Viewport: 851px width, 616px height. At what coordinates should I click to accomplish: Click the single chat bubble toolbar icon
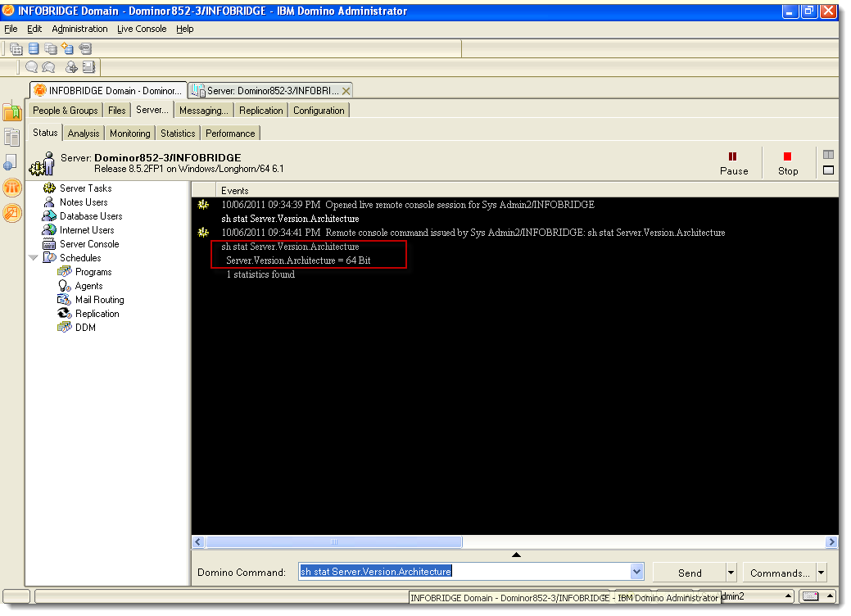coord(31,66)
